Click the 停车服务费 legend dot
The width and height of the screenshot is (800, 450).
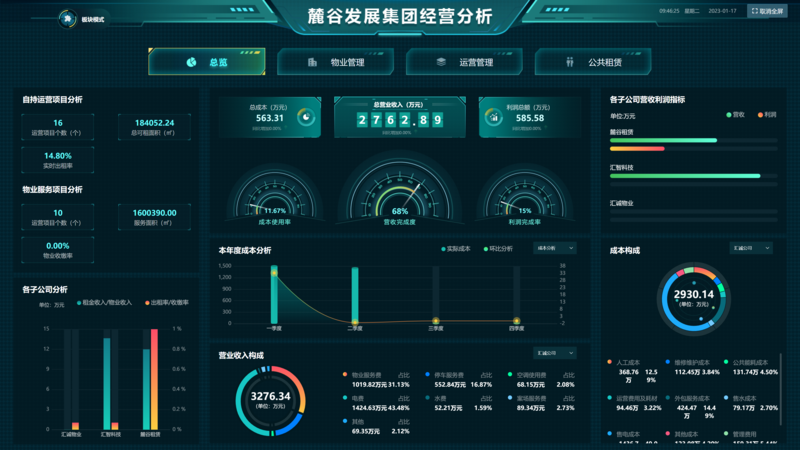[x=428, y=374]
